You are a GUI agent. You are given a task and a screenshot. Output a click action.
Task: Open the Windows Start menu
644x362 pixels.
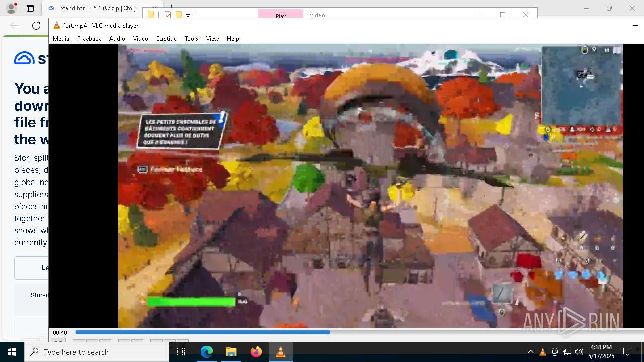point(12,352)
